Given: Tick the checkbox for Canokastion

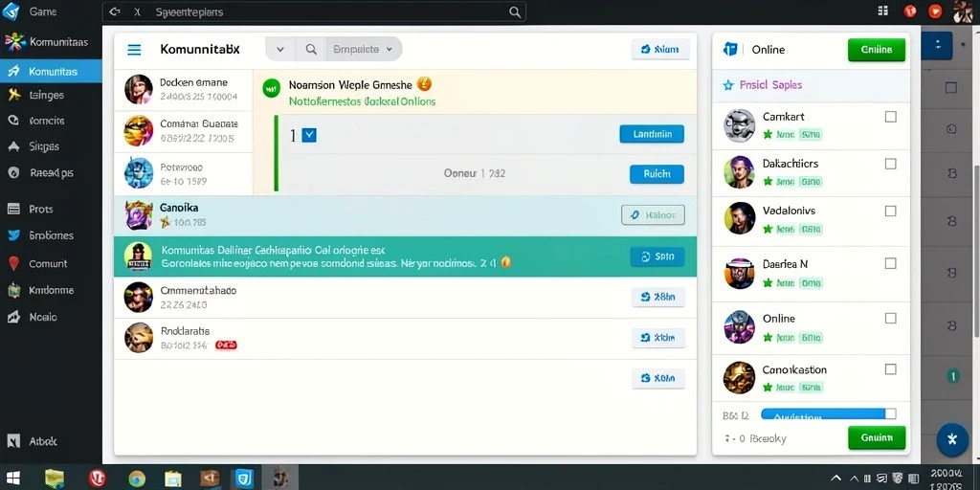Looking at the screenshot, I should coord(891,369).
